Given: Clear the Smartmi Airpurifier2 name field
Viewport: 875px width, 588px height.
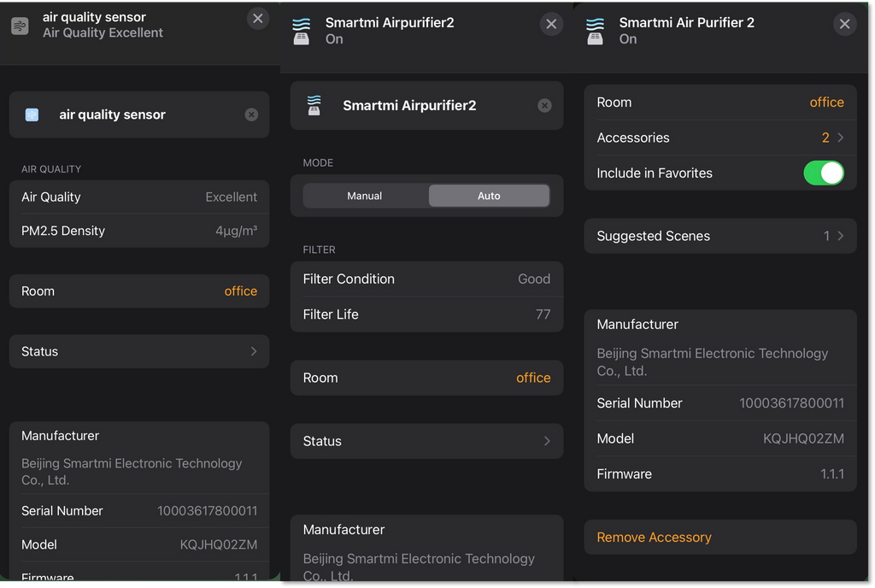Looking at the screenshot, I should (x=544, y=106).
